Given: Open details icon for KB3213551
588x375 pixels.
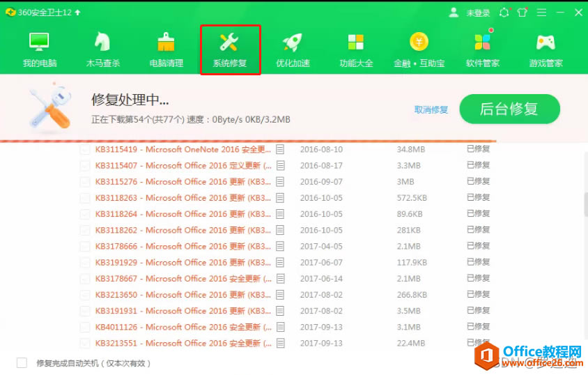Looking at the screenshot, I should (280, 343).
